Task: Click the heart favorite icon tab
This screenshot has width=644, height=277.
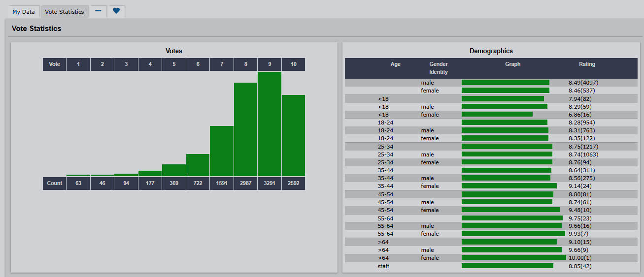Action: pyautogui.click(x=116, y=11)
